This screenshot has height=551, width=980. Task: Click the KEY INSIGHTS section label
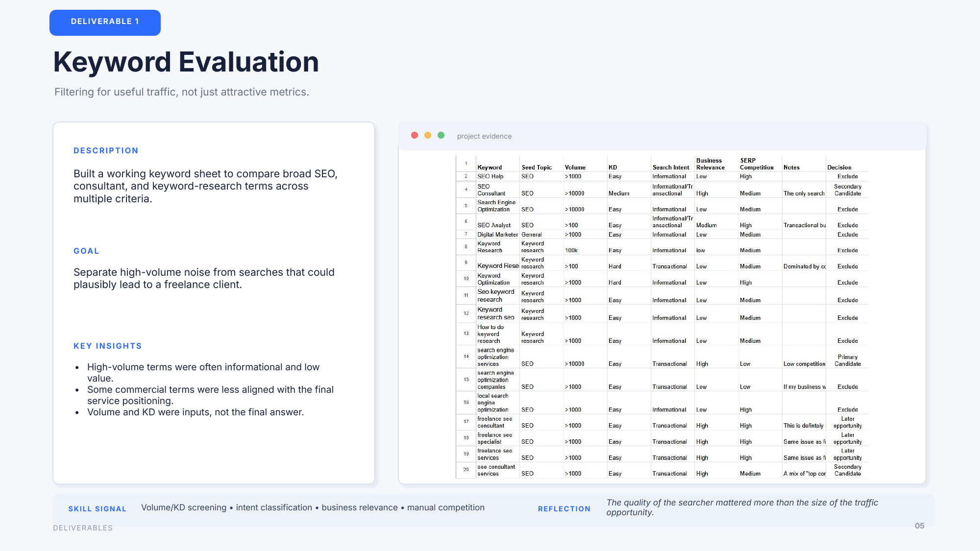(108, 346)
